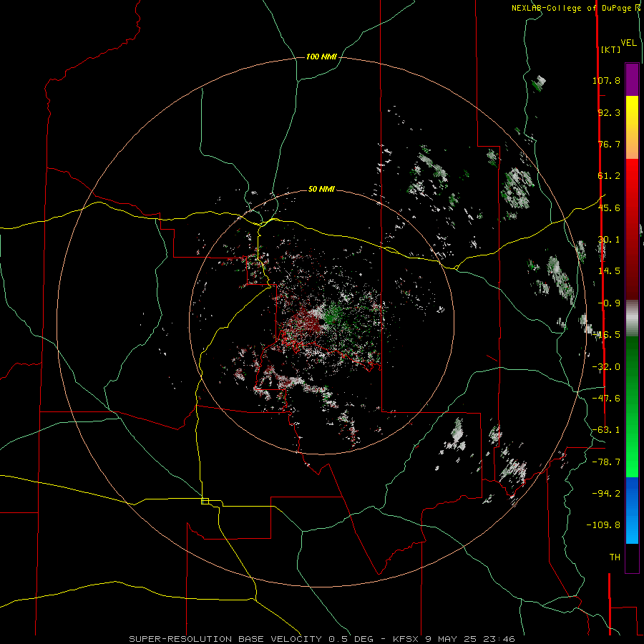Select the -63.1 velocity scale value
Viewport: 644px width, 644px height.
tap(606, 430)
